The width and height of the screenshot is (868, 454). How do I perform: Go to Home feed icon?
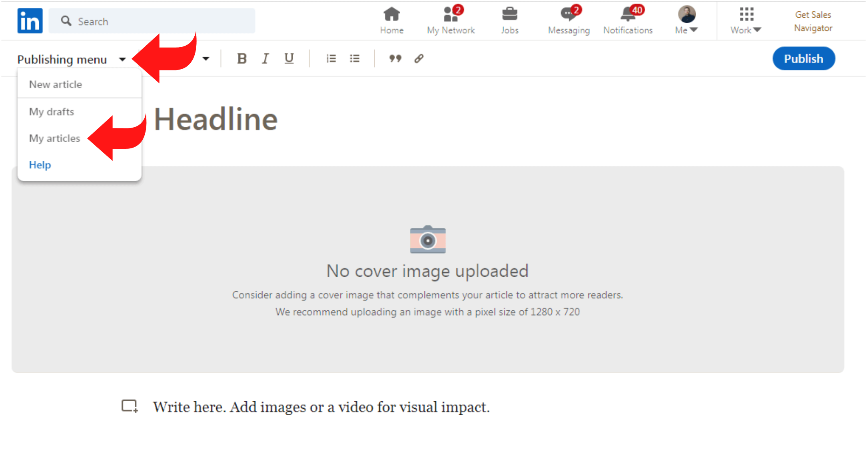[391, 21]
